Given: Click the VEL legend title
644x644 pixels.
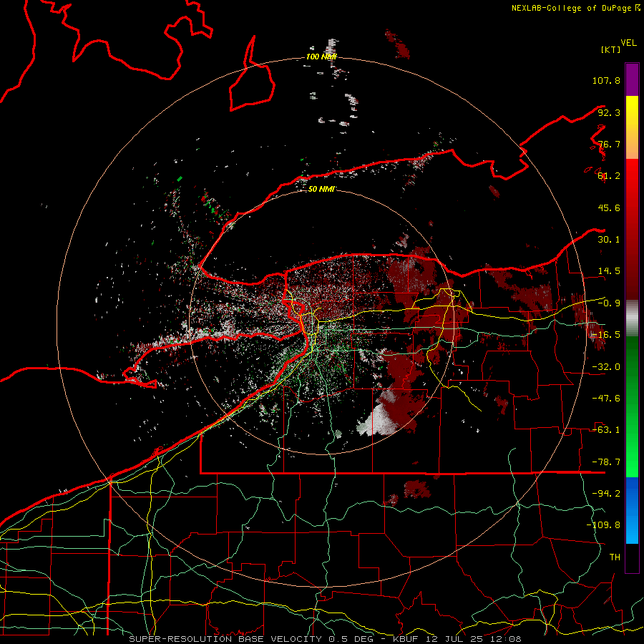Looking at the screenshot, I should (x=628, y=43).
